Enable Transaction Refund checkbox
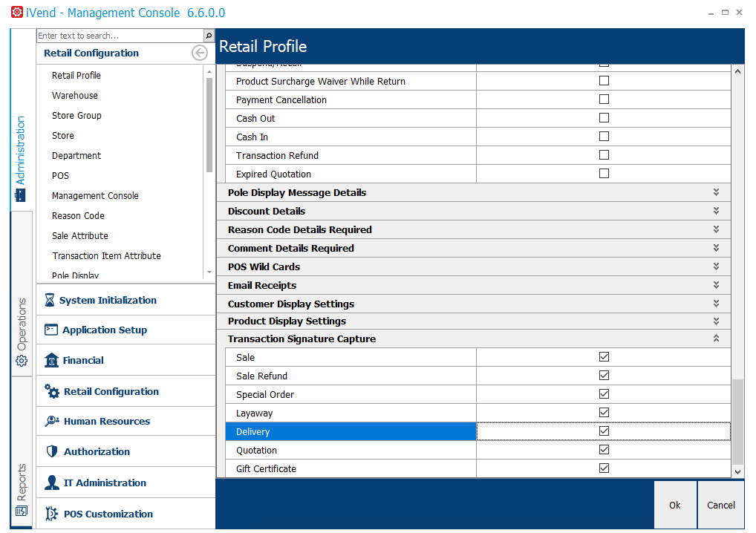The image size is (756, 533). (604, 154)
